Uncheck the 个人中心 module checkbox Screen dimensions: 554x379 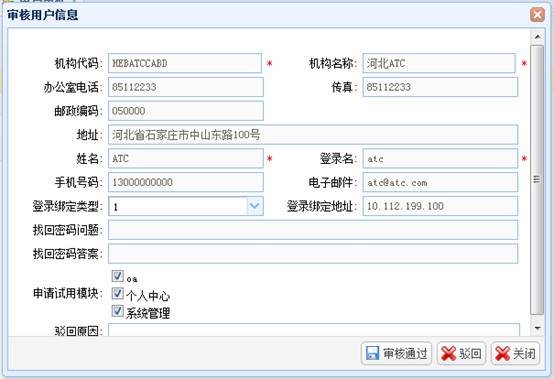click(x=117, y=293)
